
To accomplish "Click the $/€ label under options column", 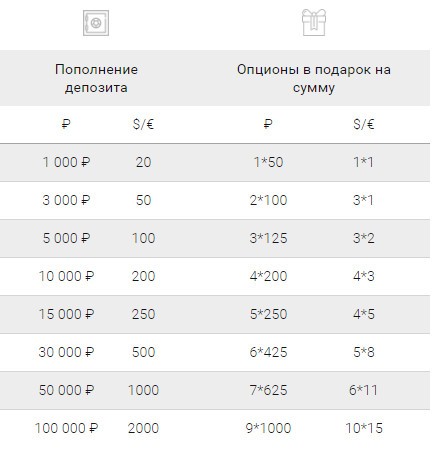I will click(364, 124).
